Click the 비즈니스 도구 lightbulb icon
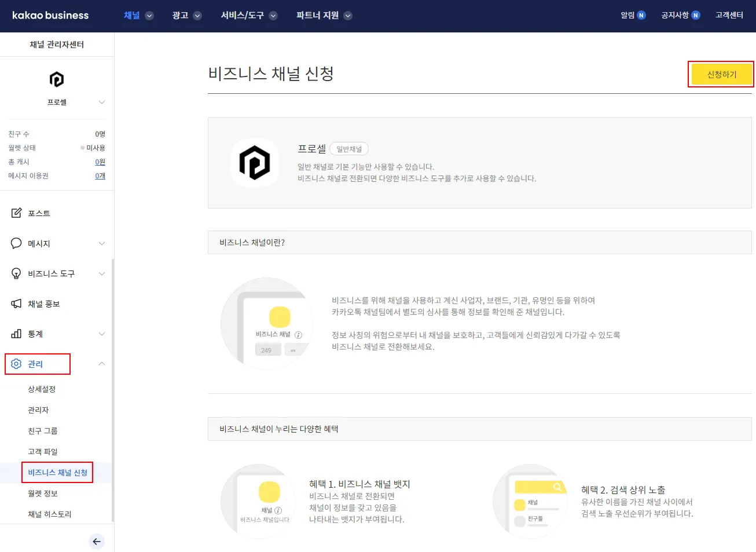Screen dimensions: 756x552 coord(16,273)
